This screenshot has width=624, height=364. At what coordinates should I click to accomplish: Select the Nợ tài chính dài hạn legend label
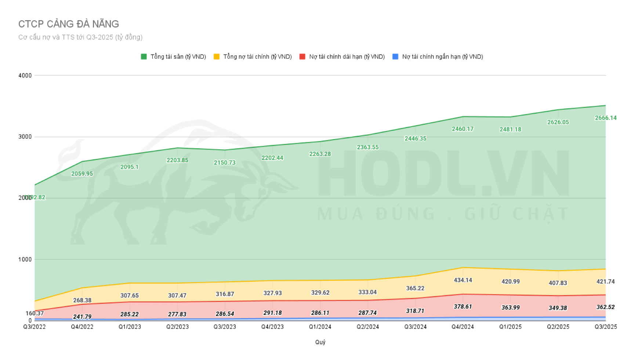[347, 57]
